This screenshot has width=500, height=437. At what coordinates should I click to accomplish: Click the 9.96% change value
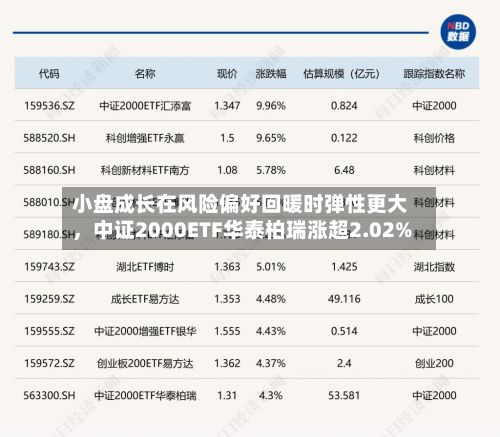(x=271, y=106)
